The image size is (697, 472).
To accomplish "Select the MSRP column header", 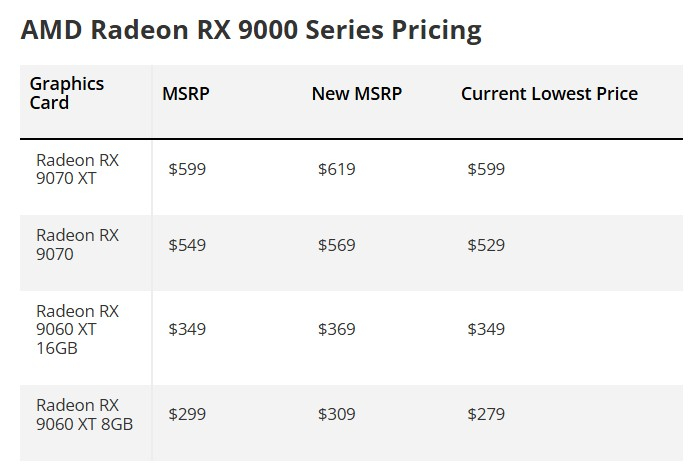I will coord(186,94).
